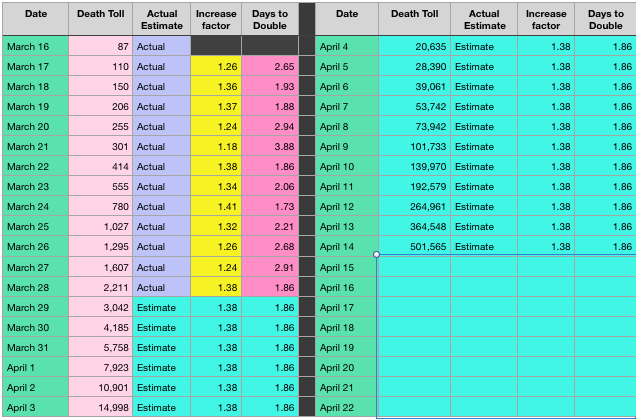Select the right Days to Double header
This screenshot has height=419, width=636.
pos(605,19)
